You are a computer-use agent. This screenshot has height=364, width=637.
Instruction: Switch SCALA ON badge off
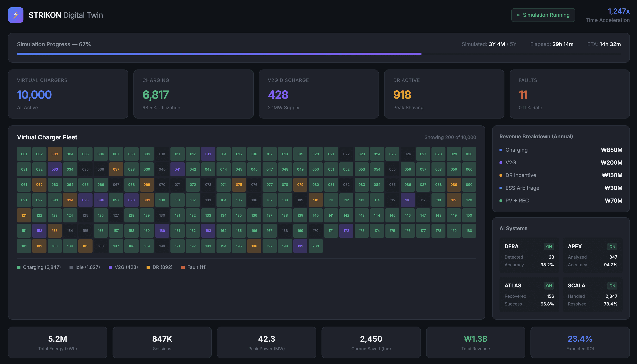612,286
